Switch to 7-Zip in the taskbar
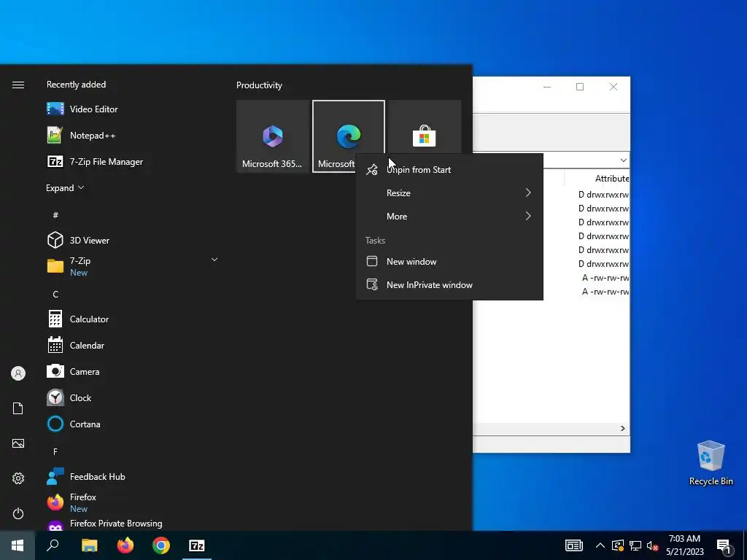Viewport: 747px width, 560px height. coord(197,545)
